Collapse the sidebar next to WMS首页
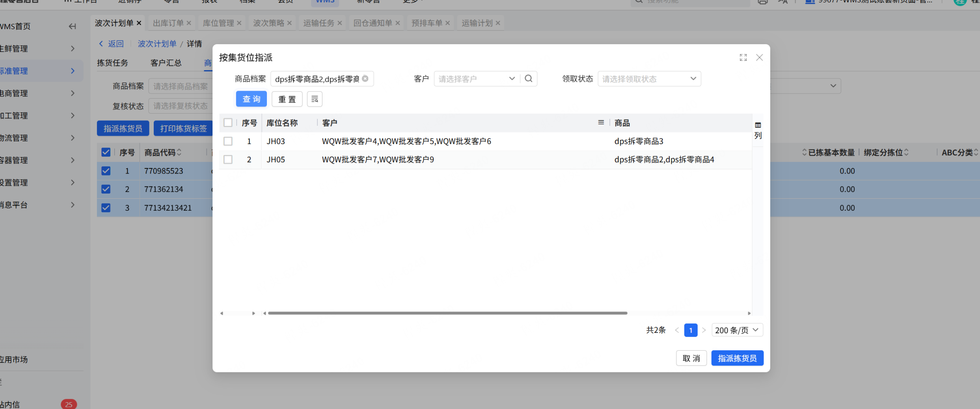Screen dimensions: 980x409 click(x=72, y=26)
